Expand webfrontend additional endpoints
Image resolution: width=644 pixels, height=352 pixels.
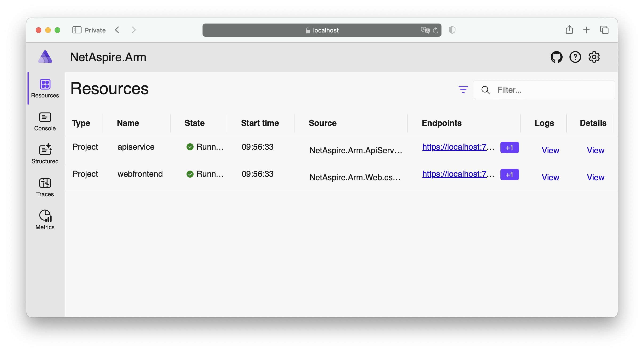click(x=509, y=174)
